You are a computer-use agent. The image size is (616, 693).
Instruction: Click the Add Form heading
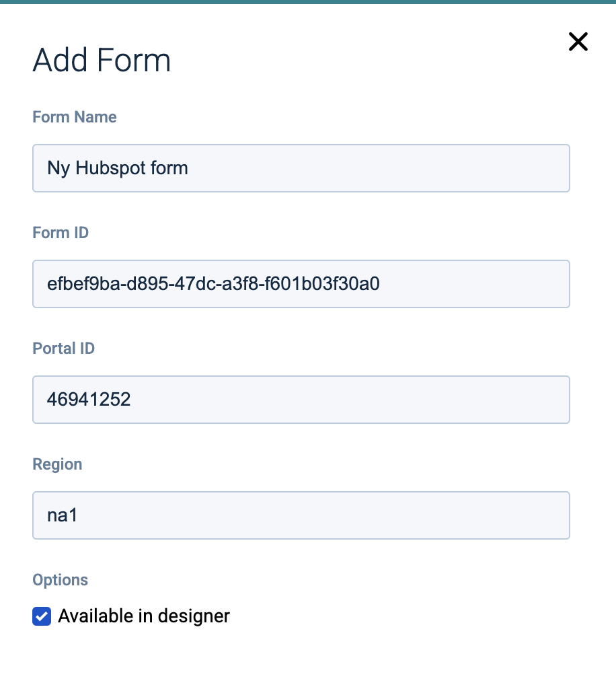click(102, 61)
